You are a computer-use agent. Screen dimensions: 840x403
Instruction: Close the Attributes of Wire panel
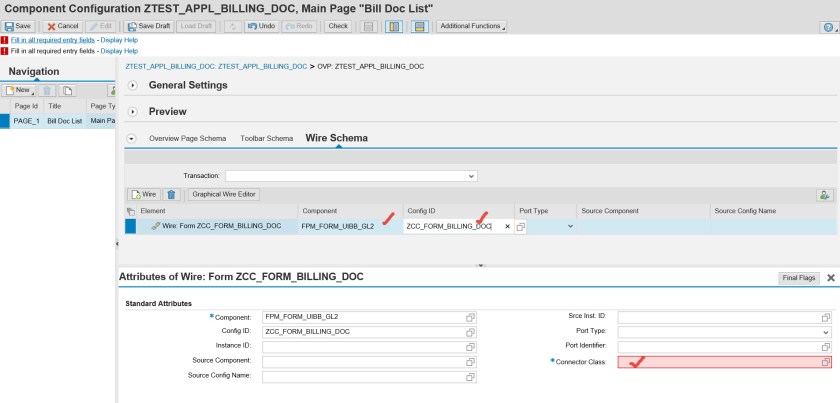tap(830, 278)
